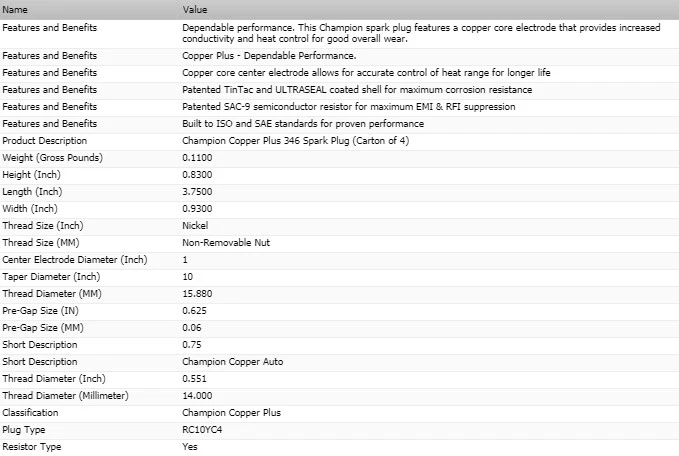Click "Features and Benefits" beside "Copper Plus - Dependable Performance."

coord(49,56)
